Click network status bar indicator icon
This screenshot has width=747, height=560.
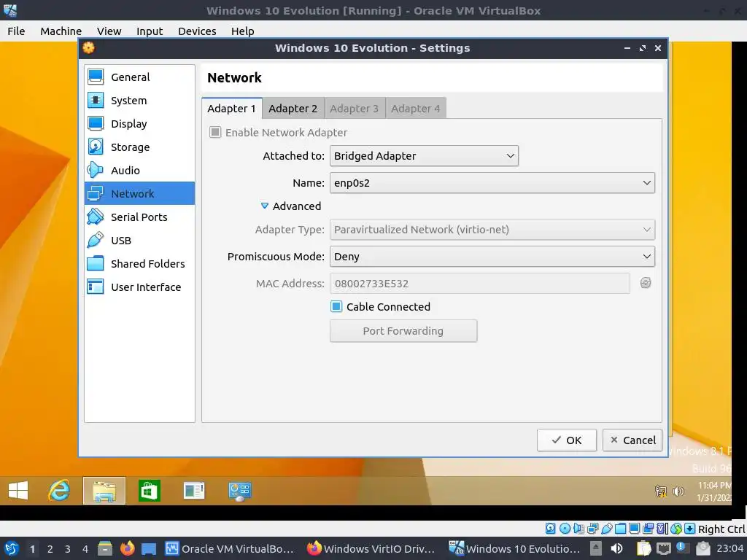point(592,529)
